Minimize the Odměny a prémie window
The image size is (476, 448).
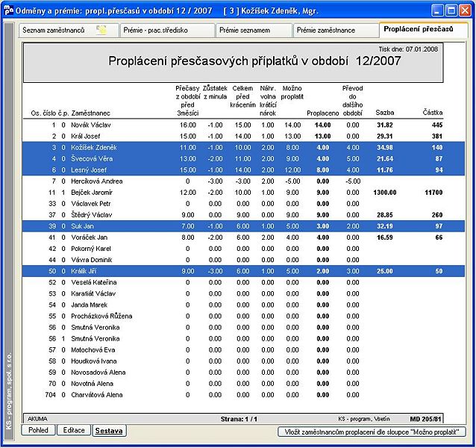[437, 11]
